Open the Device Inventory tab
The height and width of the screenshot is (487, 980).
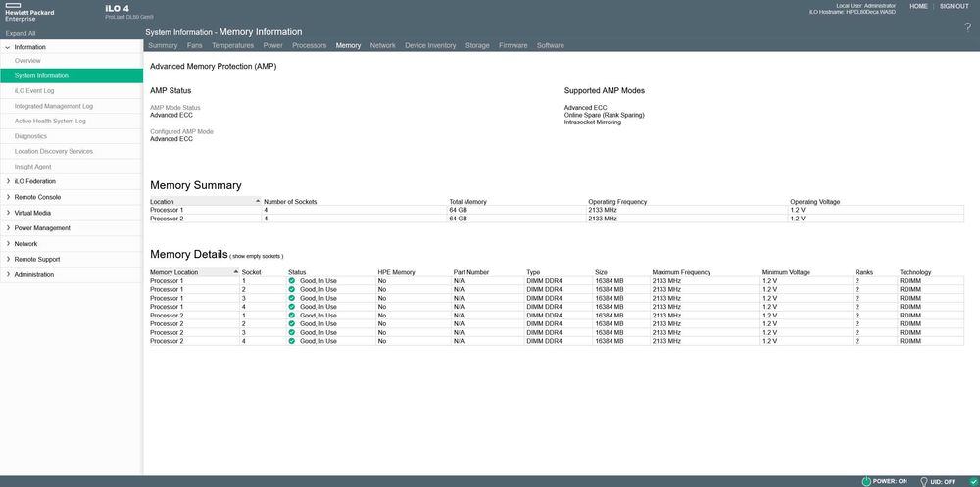point(430,46)
